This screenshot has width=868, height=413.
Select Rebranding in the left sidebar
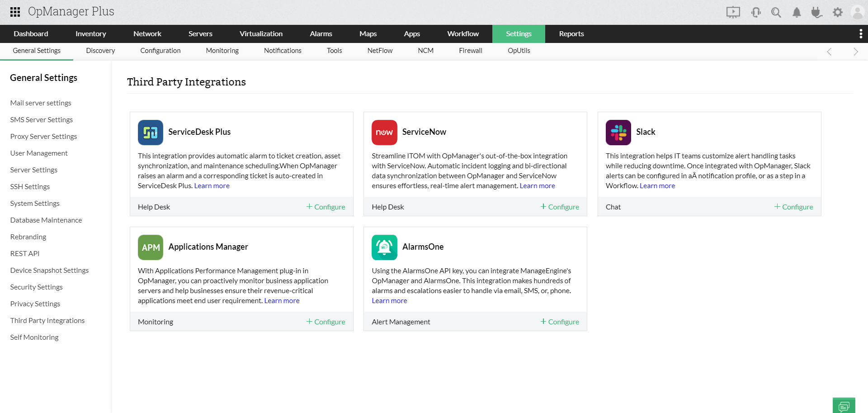click(28, 237)
